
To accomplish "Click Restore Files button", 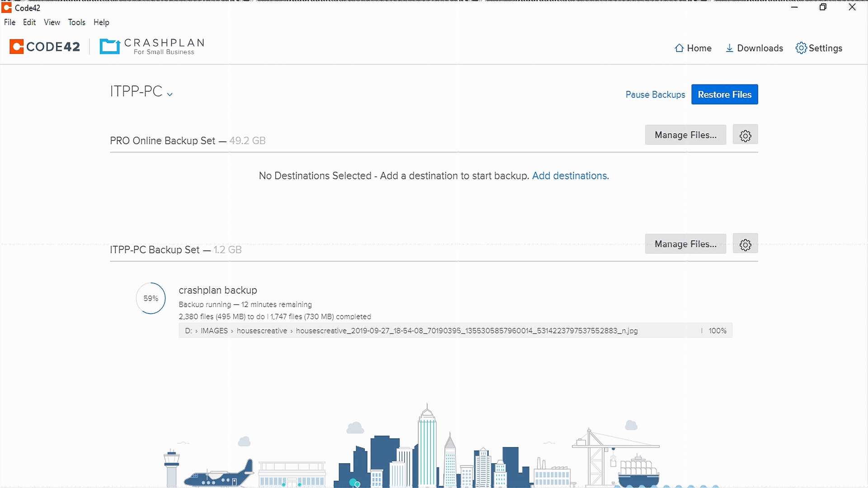I will (724, 94).
